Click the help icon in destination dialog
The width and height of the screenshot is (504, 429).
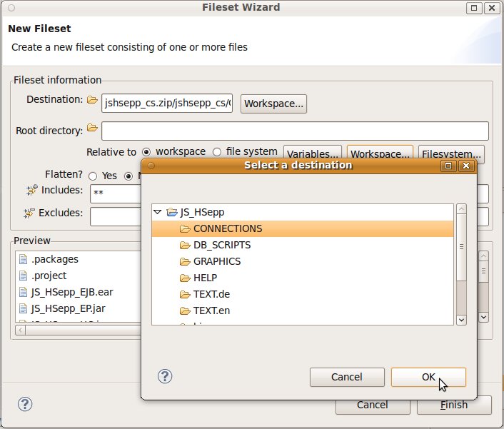[165, 376]
